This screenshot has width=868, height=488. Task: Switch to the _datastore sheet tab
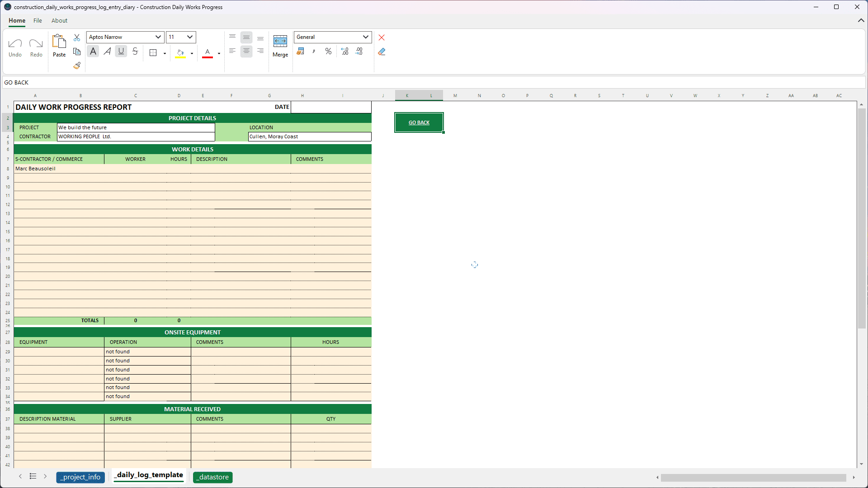tap(212, 477)
